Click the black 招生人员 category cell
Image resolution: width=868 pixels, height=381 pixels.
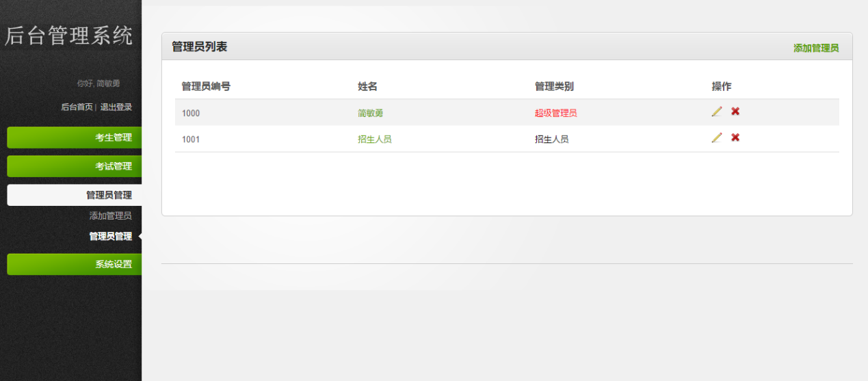tap(552, 139)
